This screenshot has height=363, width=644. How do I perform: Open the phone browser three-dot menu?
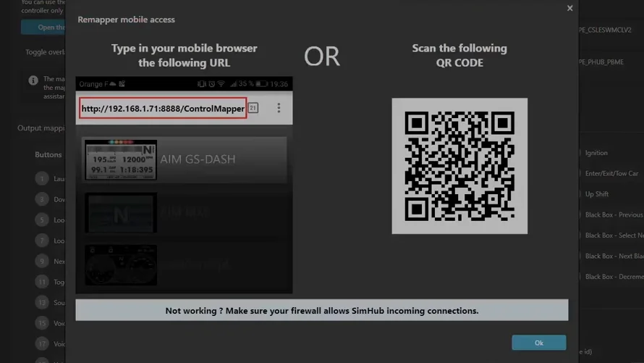[279, 108]
